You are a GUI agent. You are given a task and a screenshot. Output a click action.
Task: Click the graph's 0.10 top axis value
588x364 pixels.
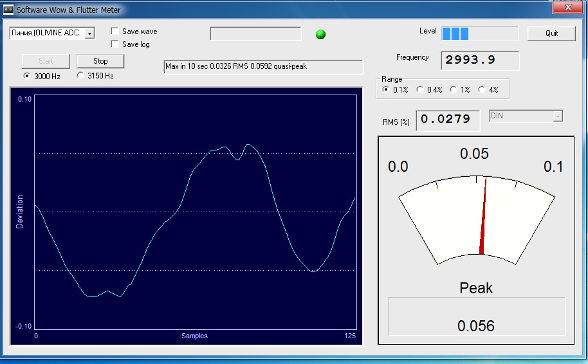[24, 99]
